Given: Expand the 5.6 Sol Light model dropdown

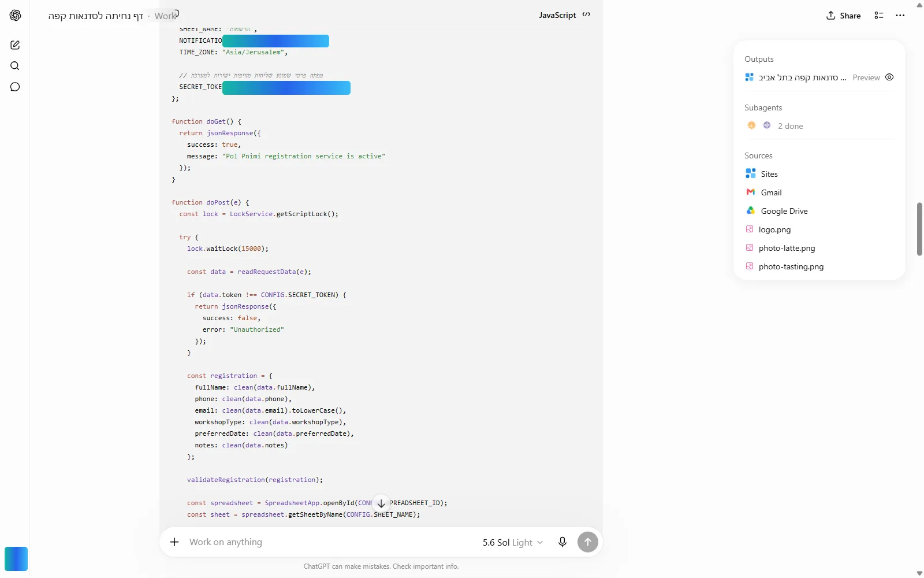Looking at the screenshot, I should [513, 542].
